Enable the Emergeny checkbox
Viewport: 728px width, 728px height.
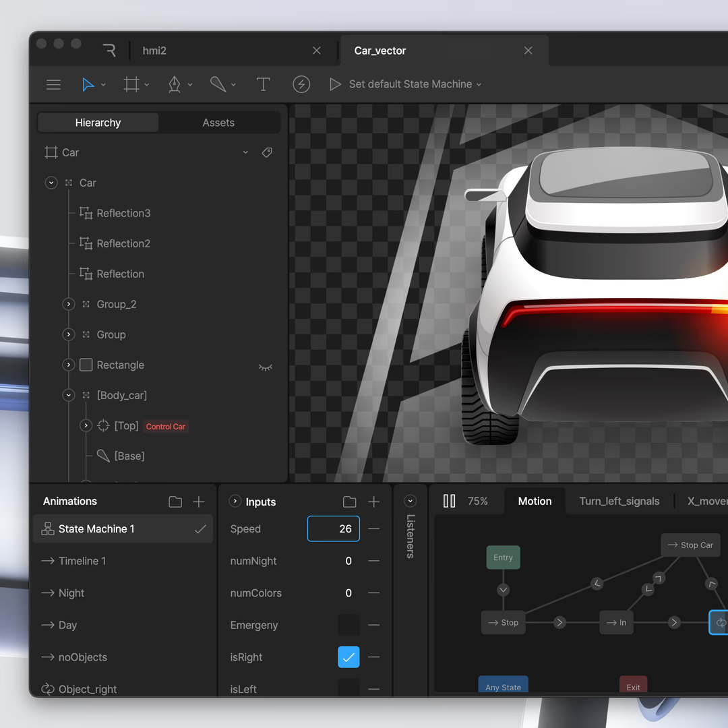(x=348, y=625)
